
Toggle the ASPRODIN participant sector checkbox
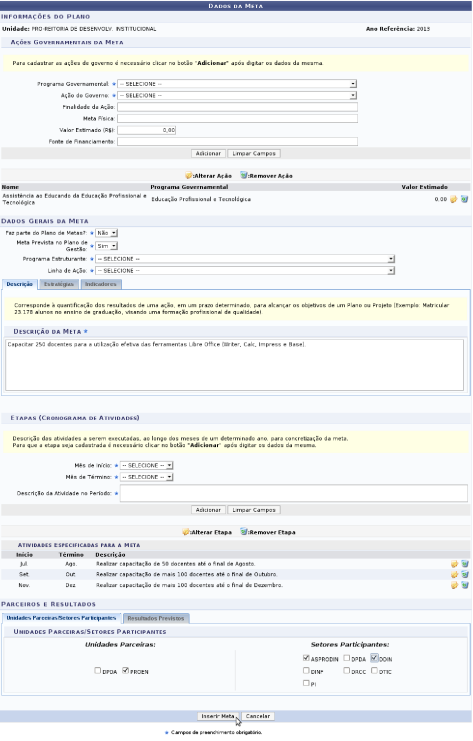(x=306, y=658)
